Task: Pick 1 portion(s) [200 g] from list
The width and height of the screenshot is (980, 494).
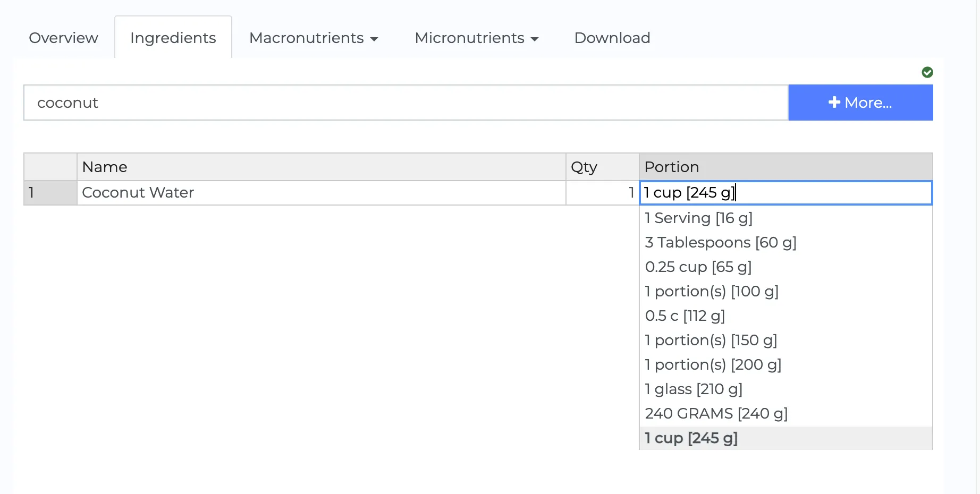Action: 713,364
